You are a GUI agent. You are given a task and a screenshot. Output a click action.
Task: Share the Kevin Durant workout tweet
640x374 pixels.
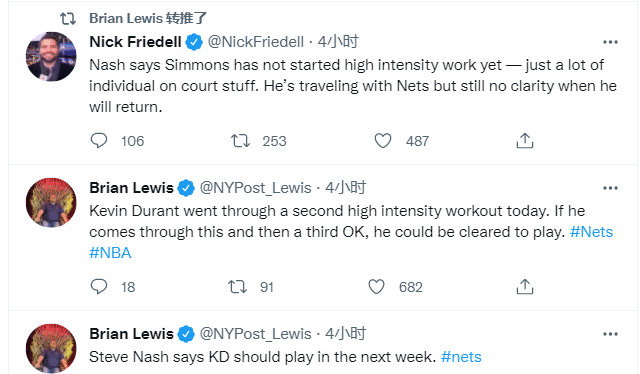(525, 286)
